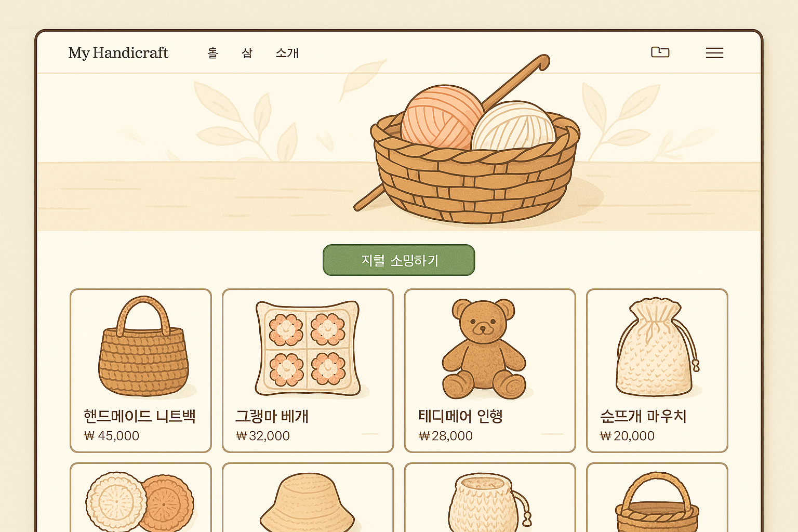This screenshot has height=532, width=798.
Task: Open the knit bag product image
Action: 143,347
